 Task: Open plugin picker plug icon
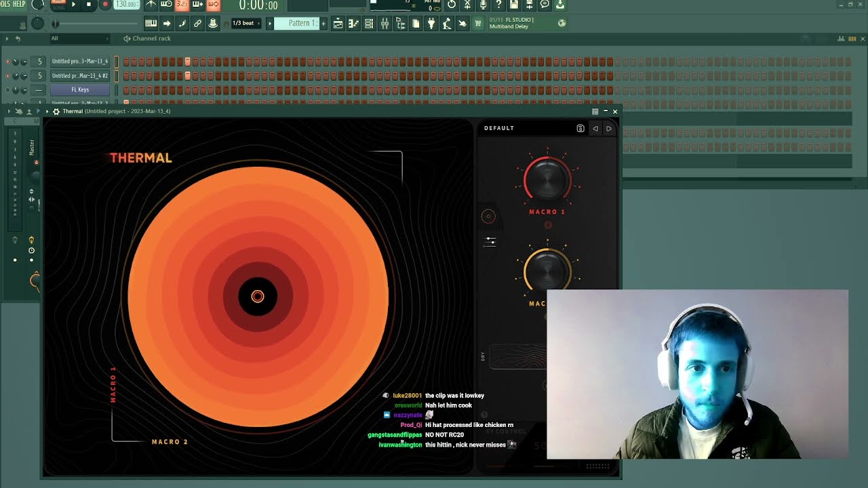(431, 23)
